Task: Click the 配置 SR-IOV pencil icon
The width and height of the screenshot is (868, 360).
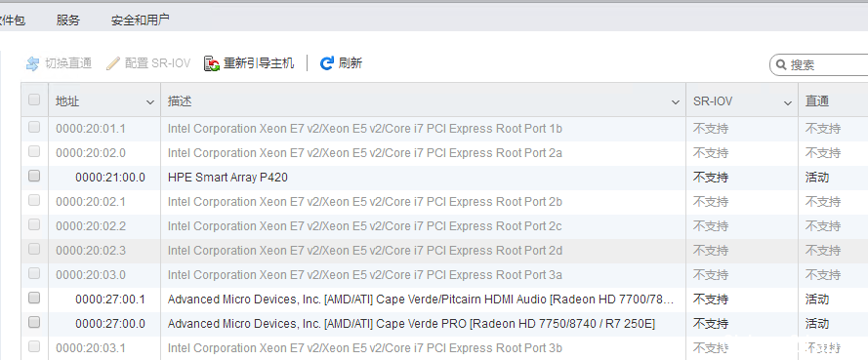Action: coord(113,63)
